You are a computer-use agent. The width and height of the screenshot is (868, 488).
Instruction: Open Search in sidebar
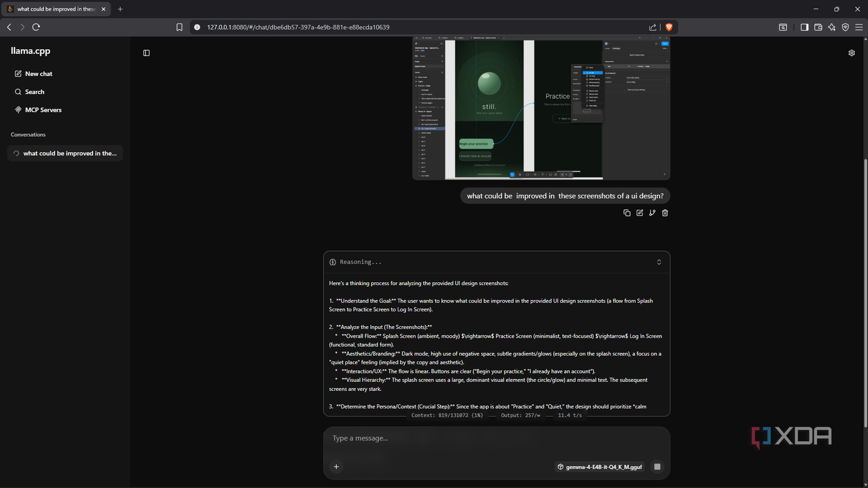(30, 92)
